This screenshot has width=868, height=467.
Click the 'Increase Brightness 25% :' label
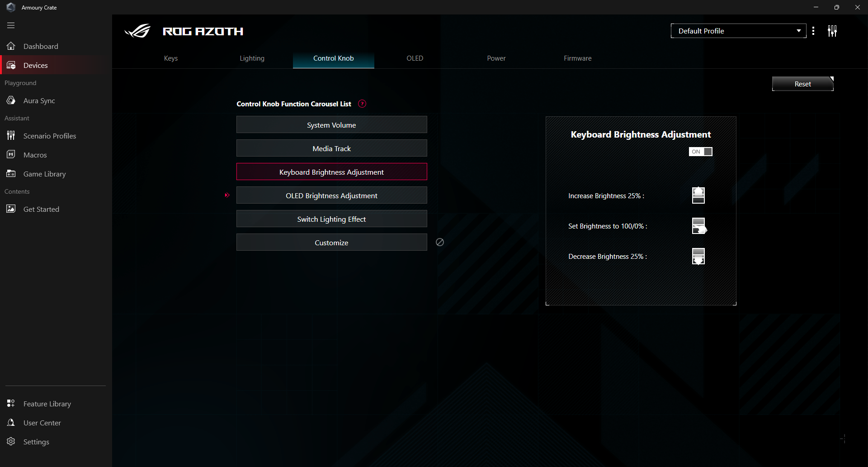pos(606,196)
